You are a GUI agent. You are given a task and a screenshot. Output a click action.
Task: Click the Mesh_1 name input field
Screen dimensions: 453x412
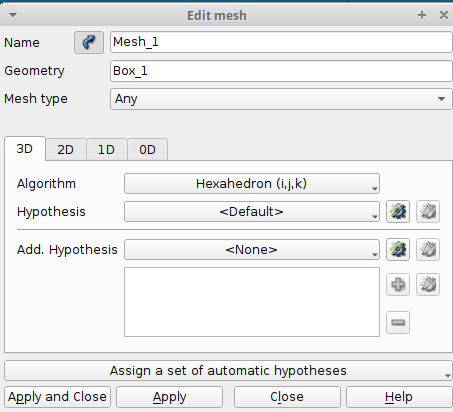[281, 42]
